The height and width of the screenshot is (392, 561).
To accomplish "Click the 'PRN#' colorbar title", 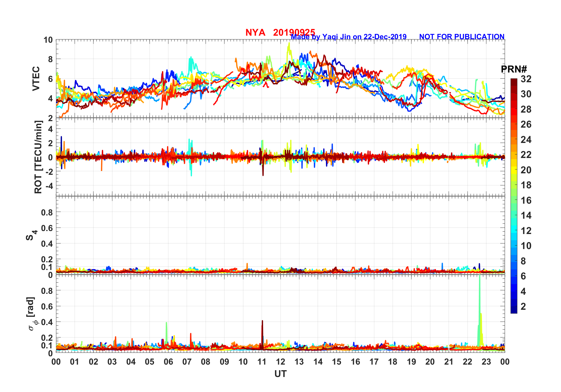I will click(514, 69).
